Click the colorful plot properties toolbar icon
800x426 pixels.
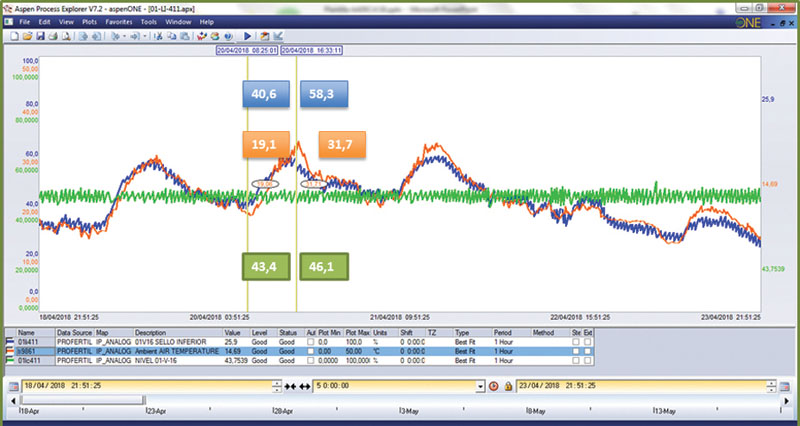coord(202,36)
